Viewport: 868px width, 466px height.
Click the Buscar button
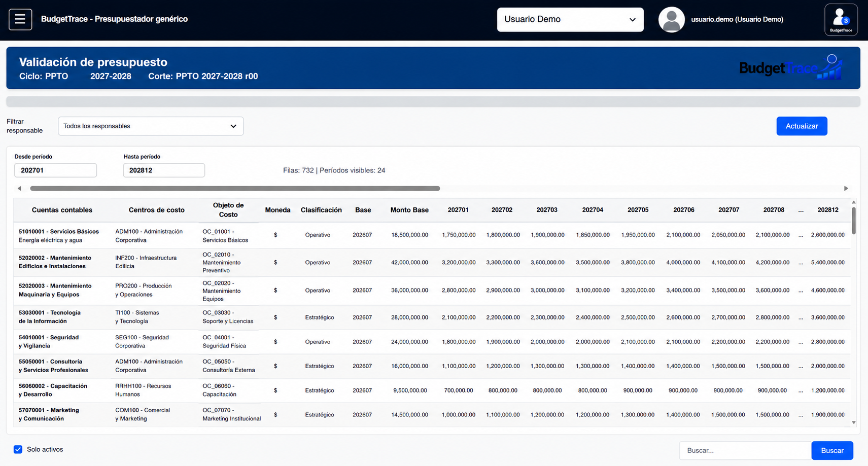pyautogui.click(x=832, y=450)
